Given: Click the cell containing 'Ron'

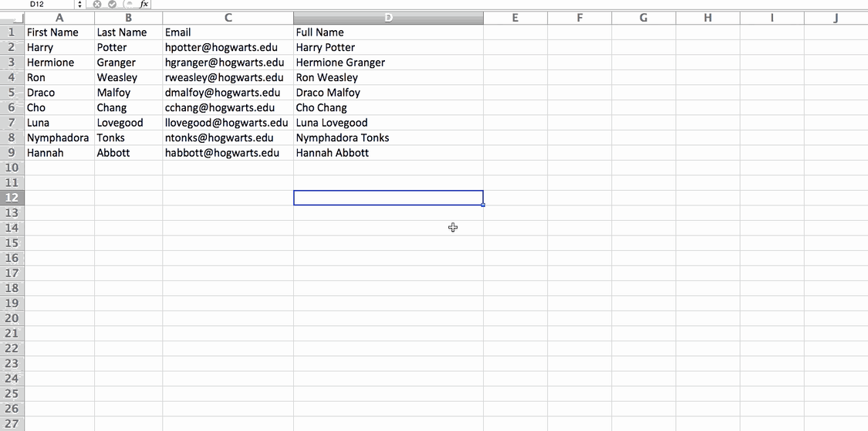Looking at the screenshot, I should [59, 77].
